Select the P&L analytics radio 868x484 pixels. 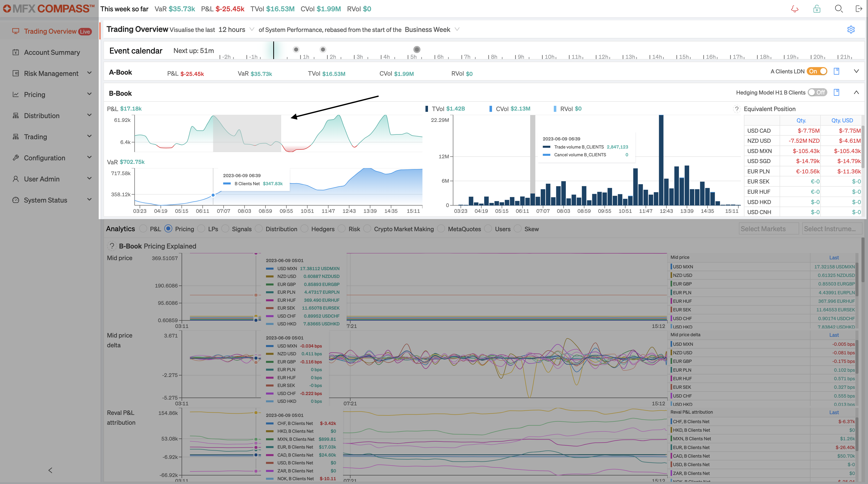click(x=143, y=228)
